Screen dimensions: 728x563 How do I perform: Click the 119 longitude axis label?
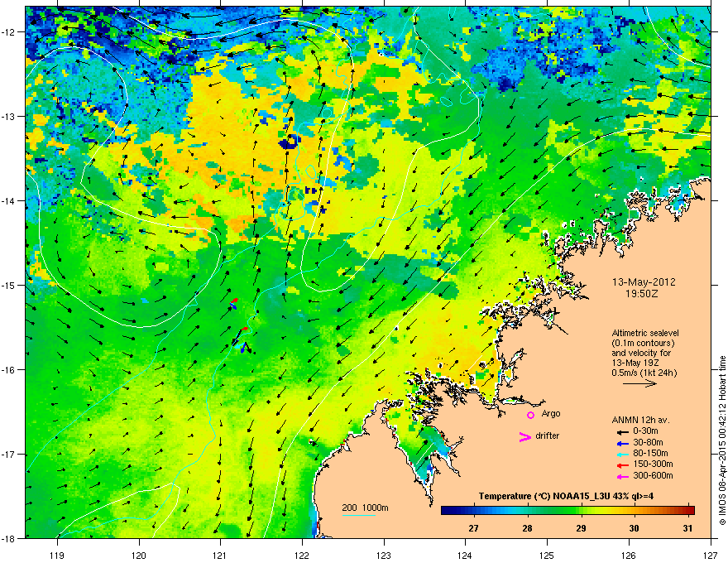[x=57, y=548]
